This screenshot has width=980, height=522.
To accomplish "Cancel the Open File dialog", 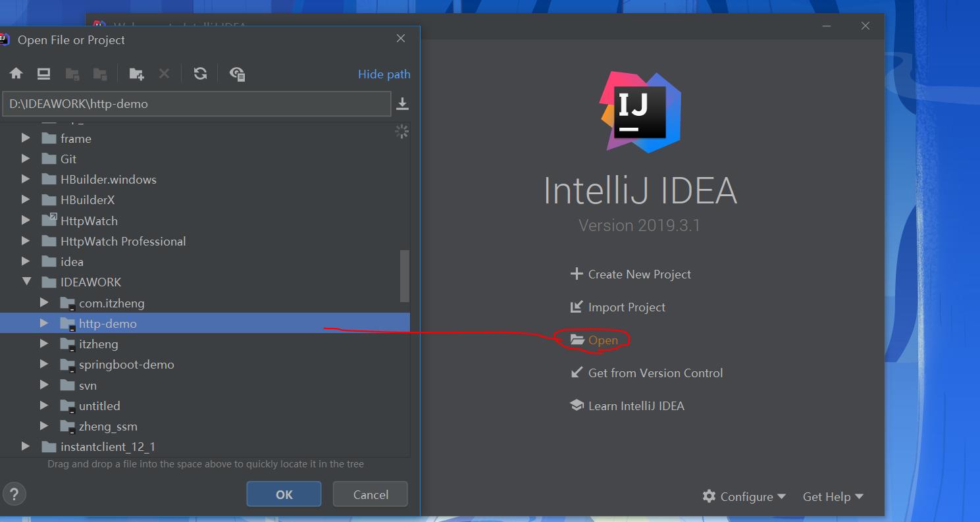I will 371,494.
